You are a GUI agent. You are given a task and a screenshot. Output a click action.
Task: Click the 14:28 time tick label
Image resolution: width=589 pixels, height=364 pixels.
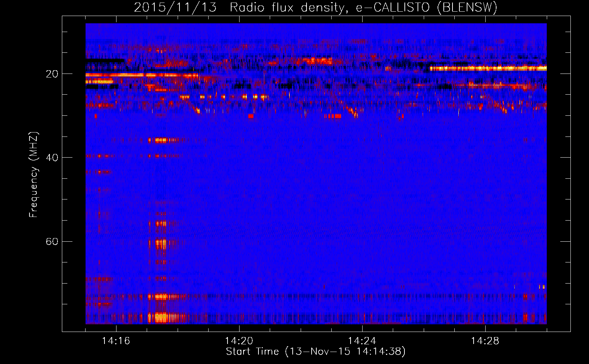(x=485, y=341)
